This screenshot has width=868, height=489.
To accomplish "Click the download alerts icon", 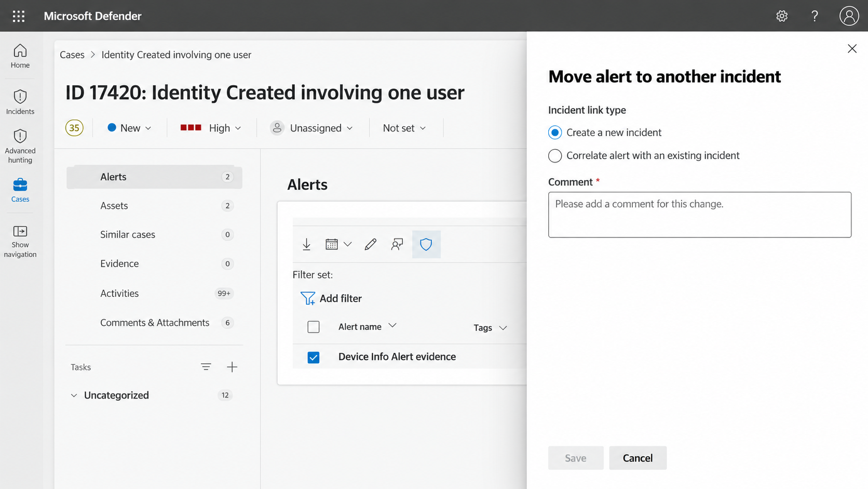I will pyautogui.click(x=307, y=244).
